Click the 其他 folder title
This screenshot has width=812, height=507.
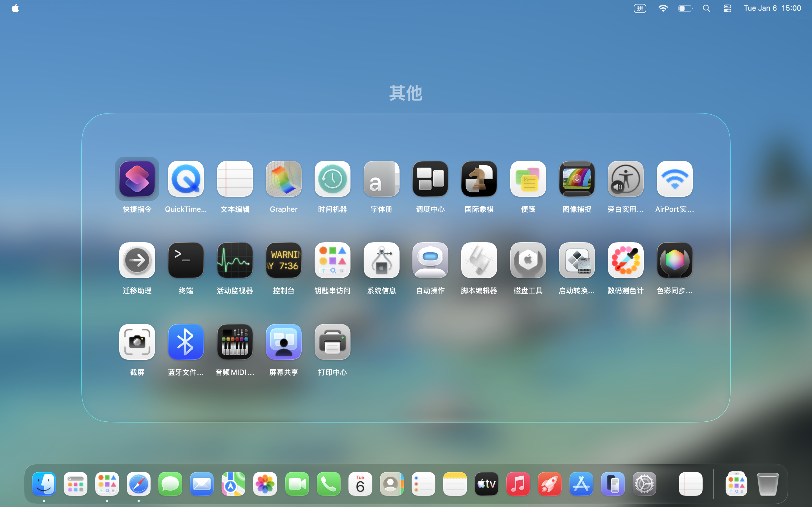click(x=406, y=93)
